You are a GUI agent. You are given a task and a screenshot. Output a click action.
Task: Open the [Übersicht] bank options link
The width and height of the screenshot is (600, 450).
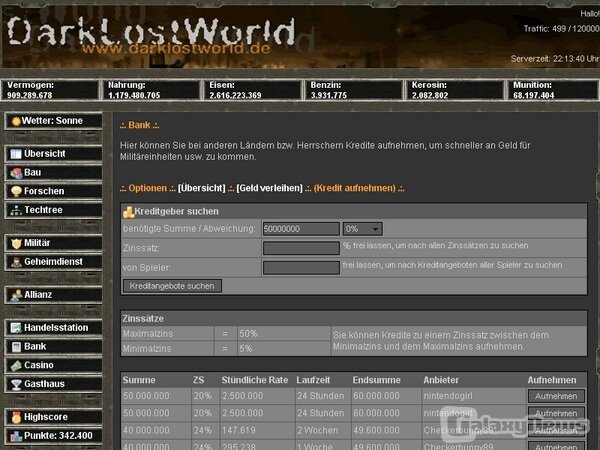pos(202,188)
